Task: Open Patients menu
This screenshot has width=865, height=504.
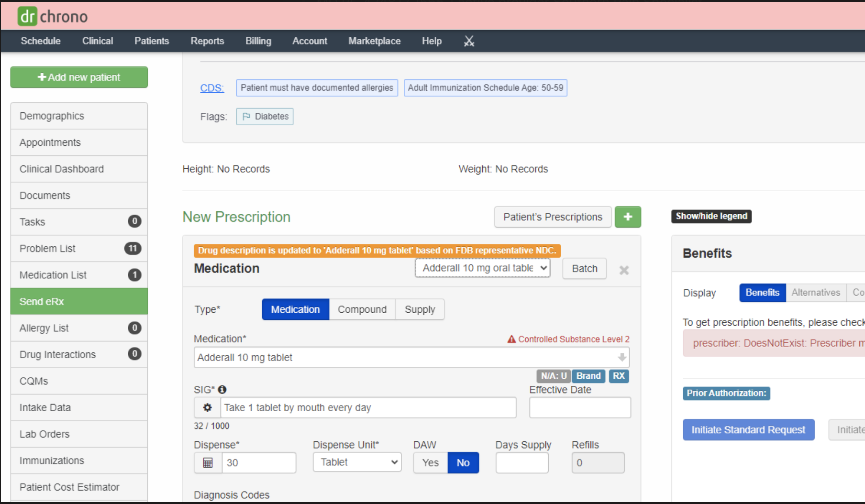Action: (x=152, y=41)
